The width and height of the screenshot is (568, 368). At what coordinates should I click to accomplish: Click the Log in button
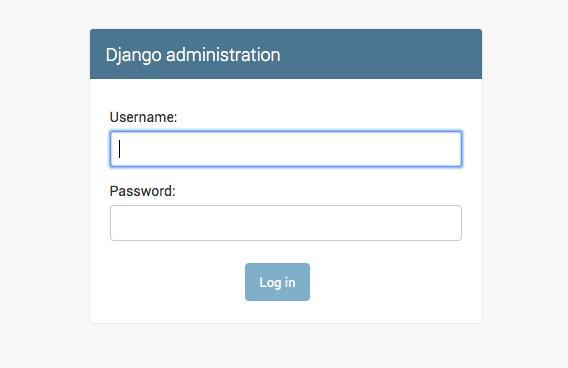pos(277,282)
